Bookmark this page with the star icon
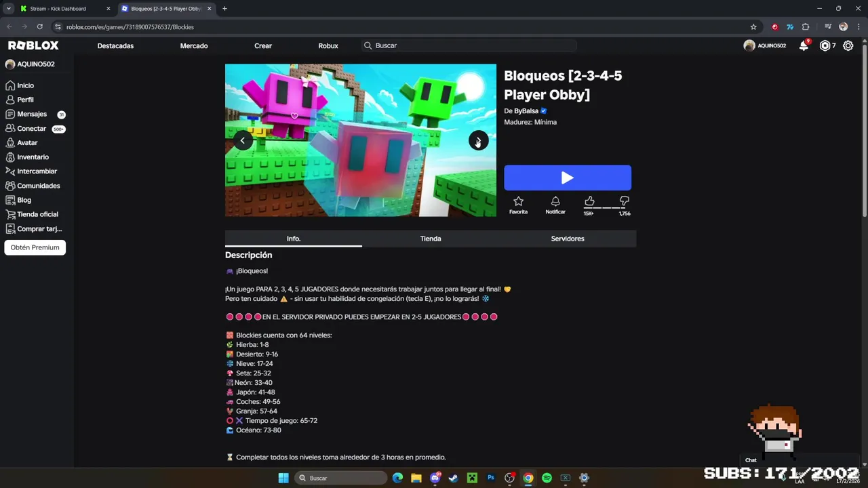 [753, 26]
